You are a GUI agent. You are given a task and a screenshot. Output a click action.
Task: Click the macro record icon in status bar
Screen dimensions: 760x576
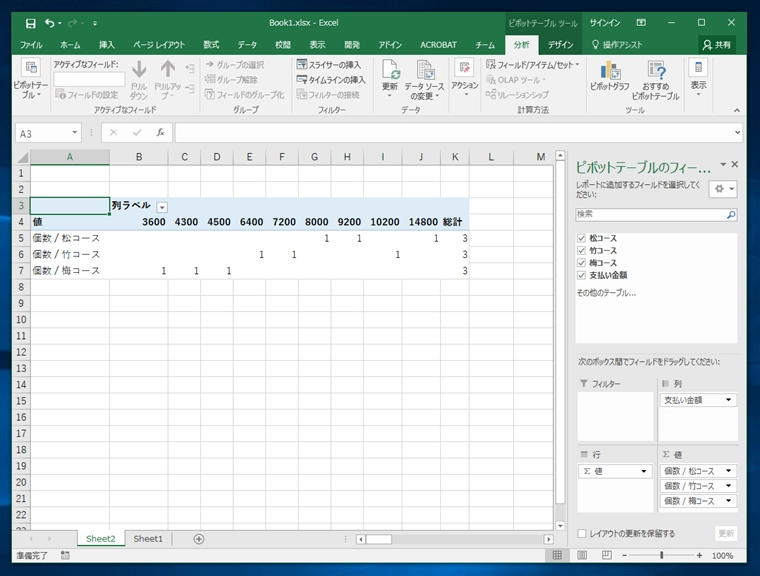[x=65, y=555]
